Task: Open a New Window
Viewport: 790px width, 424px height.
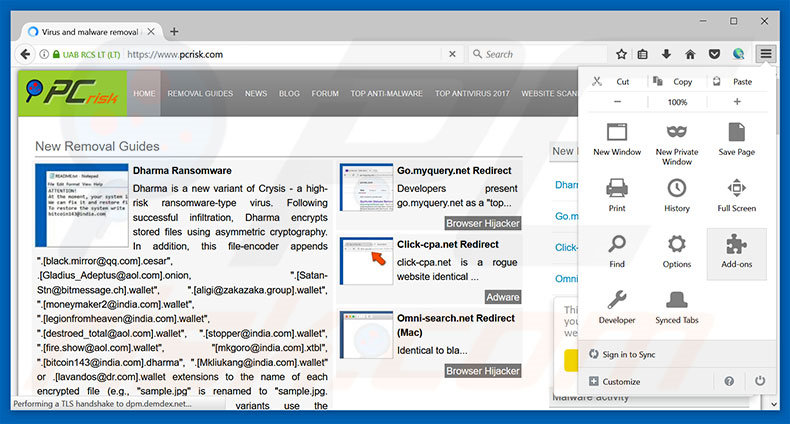Action: (617, 138)
